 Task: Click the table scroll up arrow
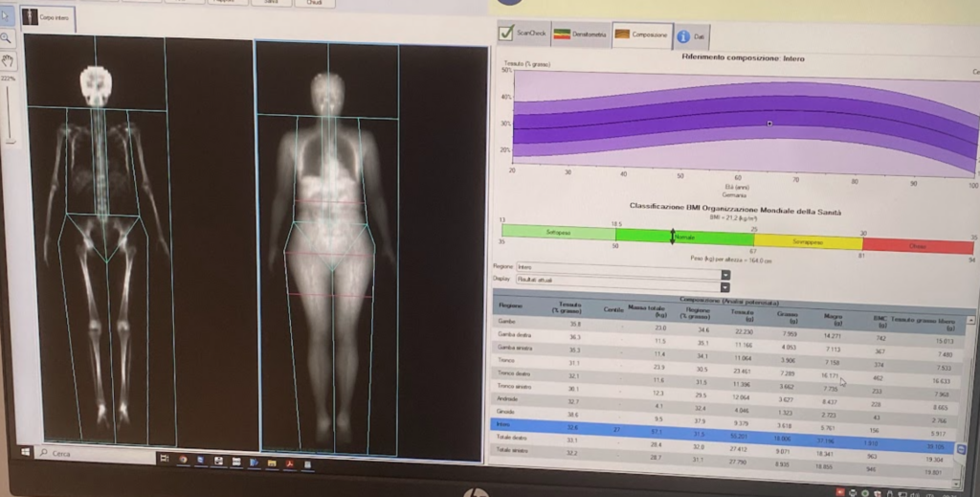coord(970,320)
